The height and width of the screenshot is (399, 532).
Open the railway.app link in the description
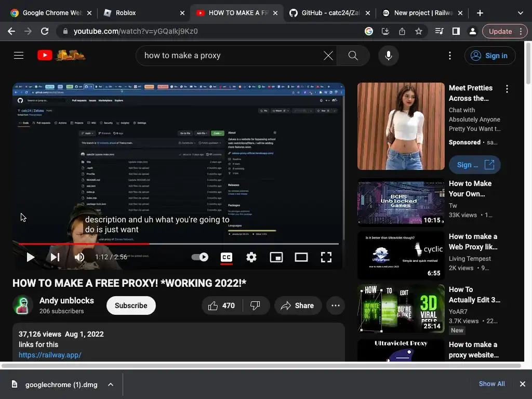50,355
